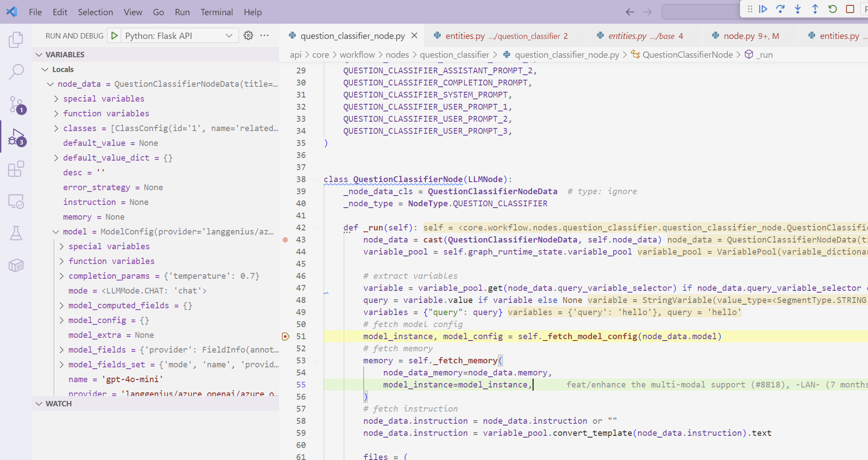Viewport: 868px width, 460px height.
Task: Expand the classes variable
Action: click(x=56, y=128)
